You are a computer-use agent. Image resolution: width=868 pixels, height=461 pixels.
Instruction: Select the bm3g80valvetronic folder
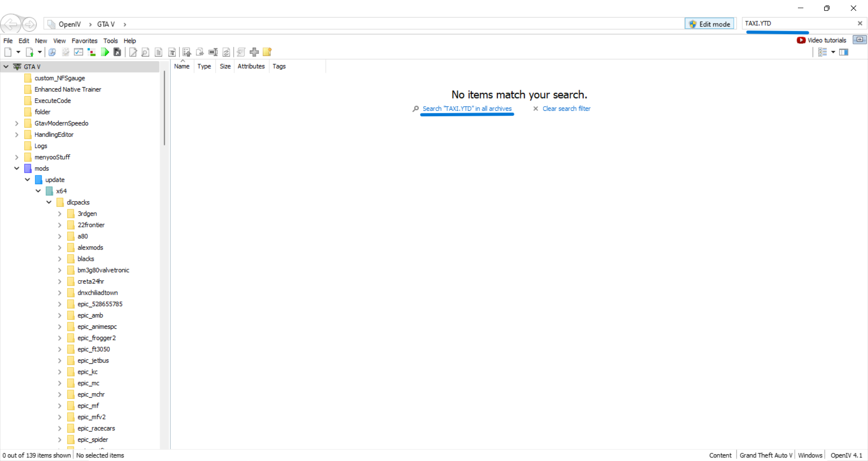tap(103, 270)
